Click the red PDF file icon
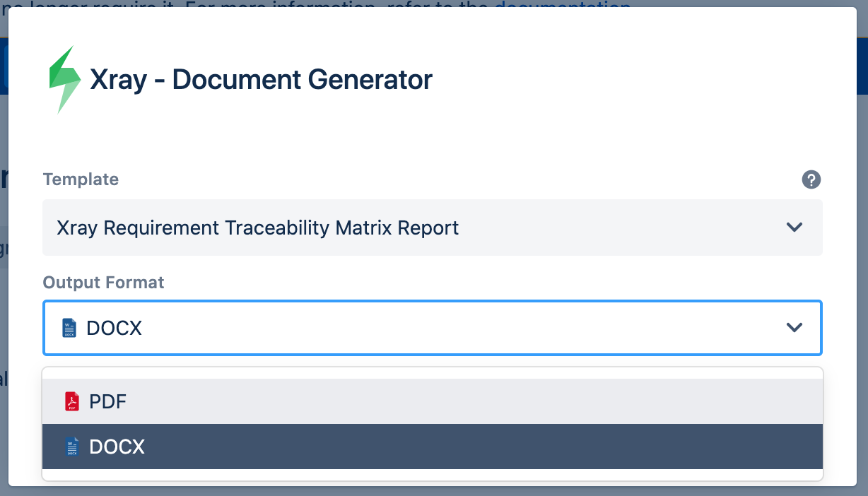Image resolution: width=868 pixels, height=496 pixels. [x=72, y=401]
